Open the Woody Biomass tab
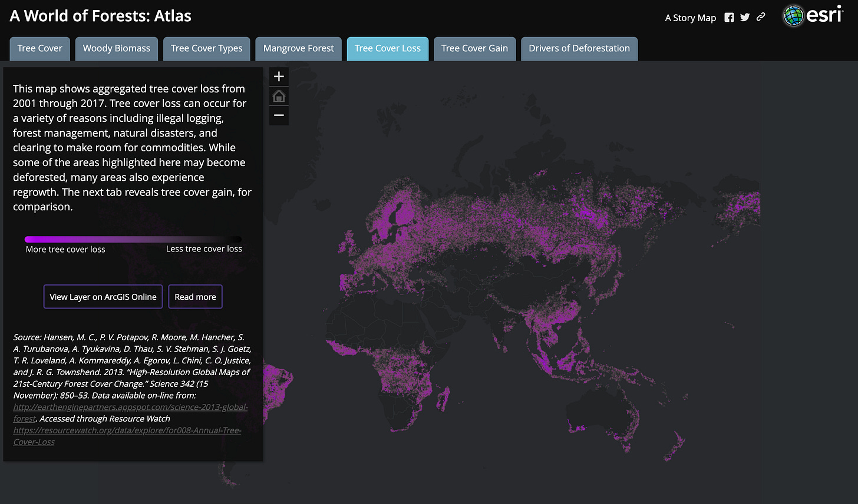Image resolution: width=858 pixels, height=504 pixels. pos(117,49)
